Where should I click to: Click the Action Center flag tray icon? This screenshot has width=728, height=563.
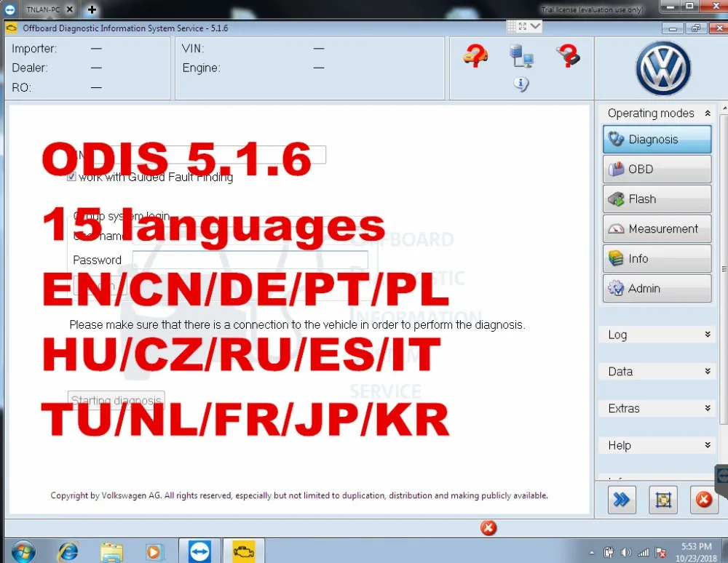(x=660, y=552)
